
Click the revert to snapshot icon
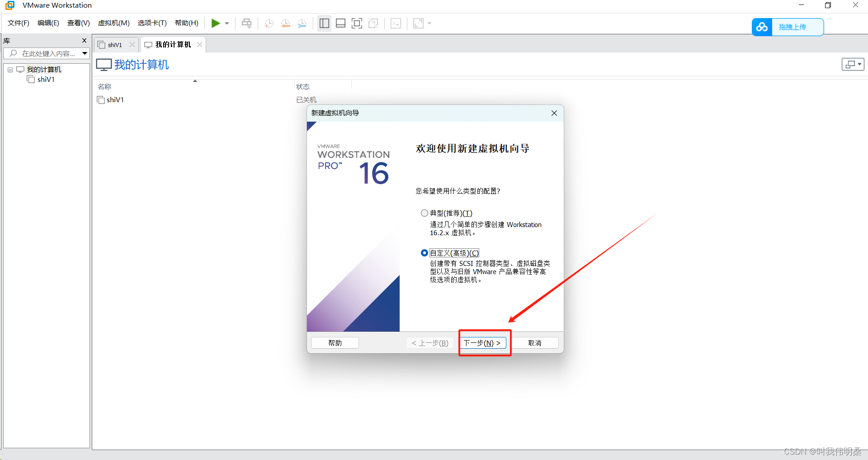pyautogui.click(x=286, y=23)
